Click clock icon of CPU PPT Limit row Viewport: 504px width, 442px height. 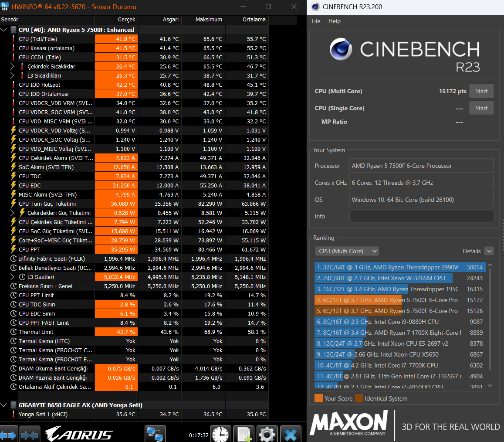13,295
